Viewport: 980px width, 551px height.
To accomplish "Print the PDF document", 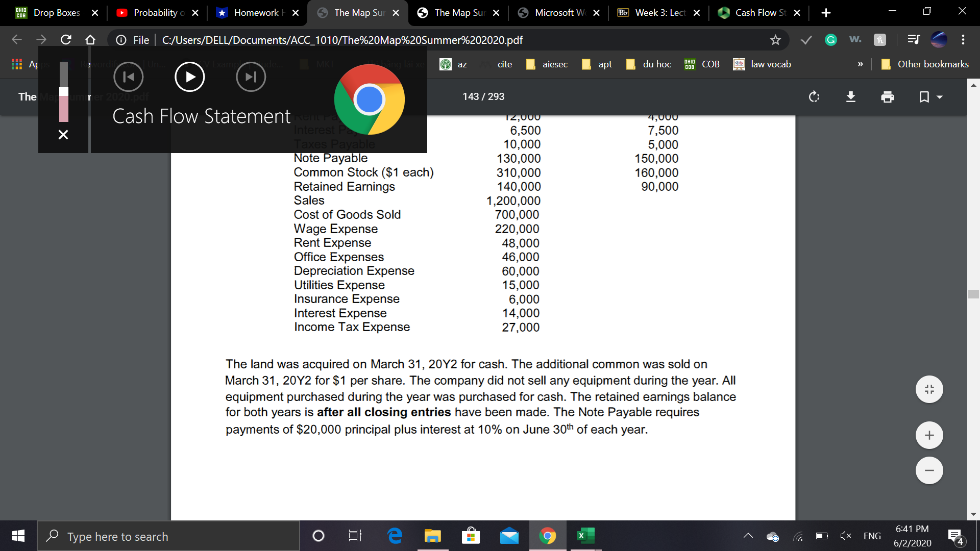I will click(887, 96).
